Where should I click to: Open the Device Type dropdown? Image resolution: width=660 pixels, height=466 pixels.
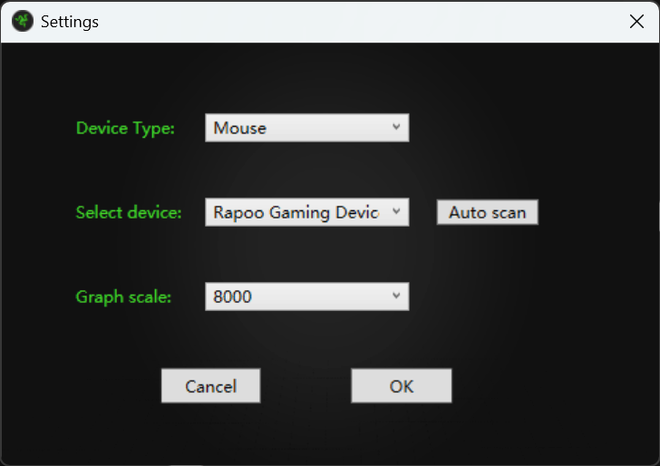307,128
